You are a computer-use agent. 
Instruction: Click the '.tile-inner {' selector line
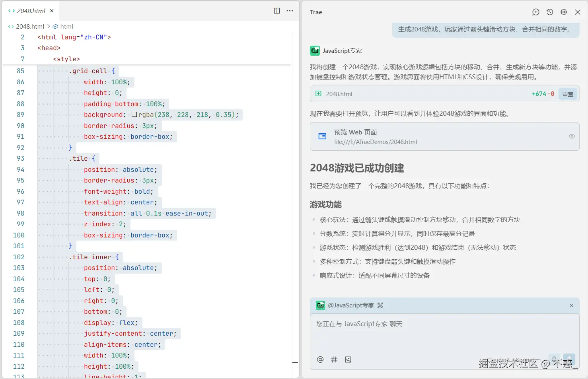(93, 257)
